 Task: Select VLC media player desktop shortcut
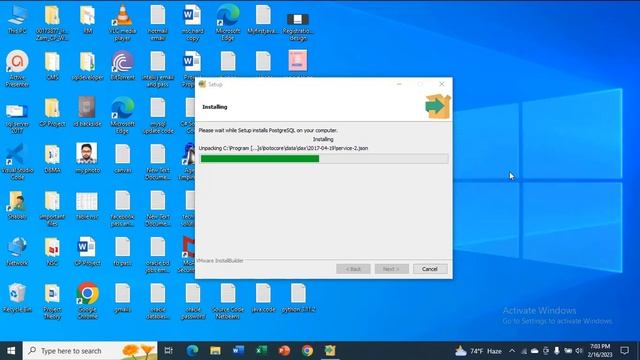122,22
